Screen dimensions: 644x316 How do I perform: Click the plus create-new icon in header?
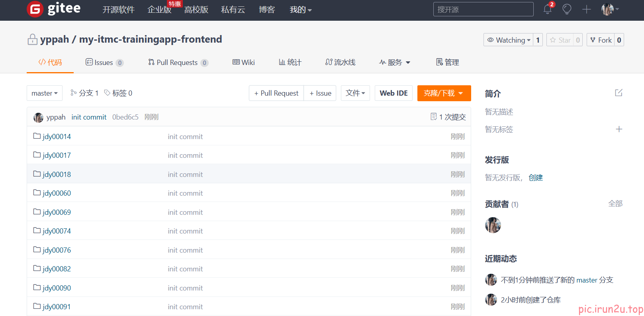click(586, 9)
